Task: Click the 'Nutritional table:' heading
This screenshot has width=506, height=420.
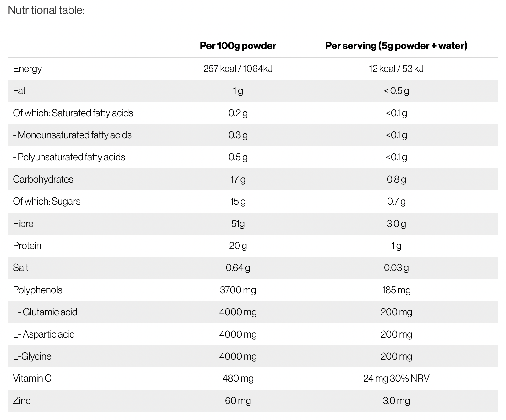Action: [x=46, y=10]
